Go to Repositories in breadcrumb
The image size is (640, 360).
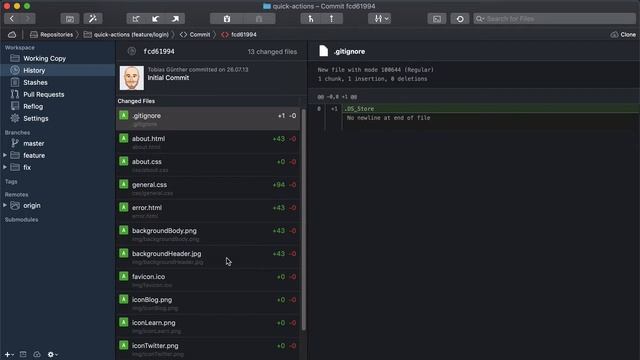tap(51, 35)
